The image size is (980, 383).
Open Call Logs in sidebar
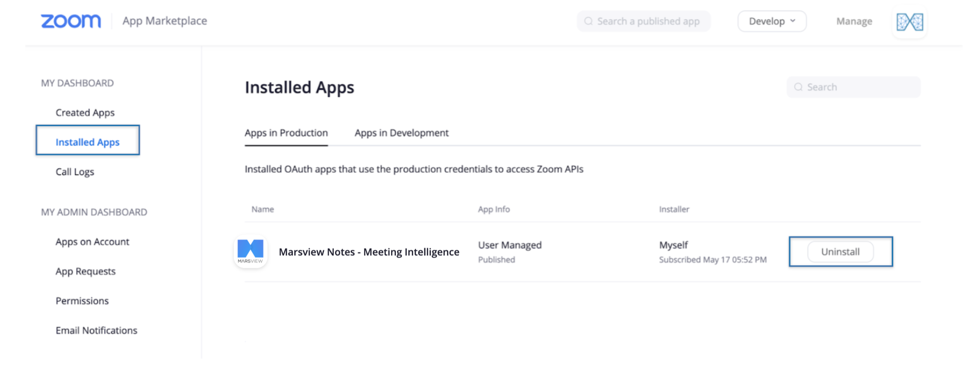[75, 172]
